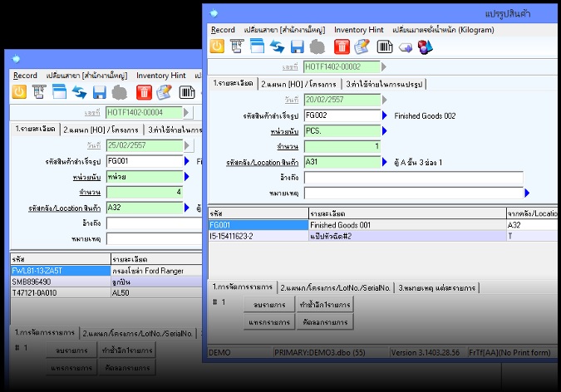
Task: Click the blue refresh arrows icon in front window
Action: pyautogui.click(x=277, y=47)
